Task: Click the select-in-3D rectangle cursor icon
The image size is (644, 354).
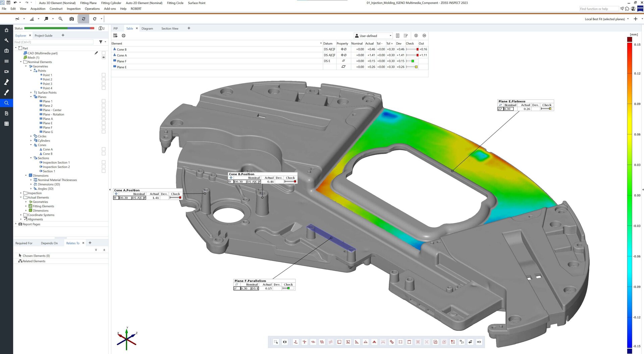Action: [276, 342]
